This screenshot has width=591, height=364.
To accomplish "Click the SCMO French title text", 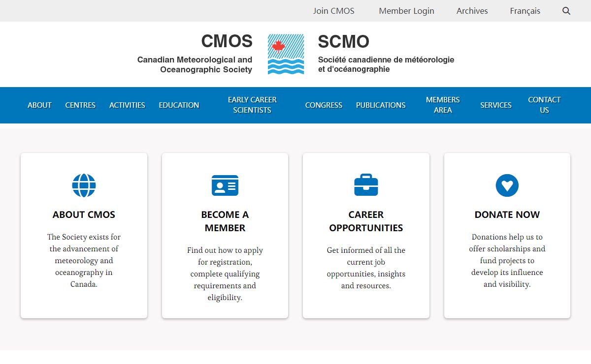I will (x=343, y=41).
